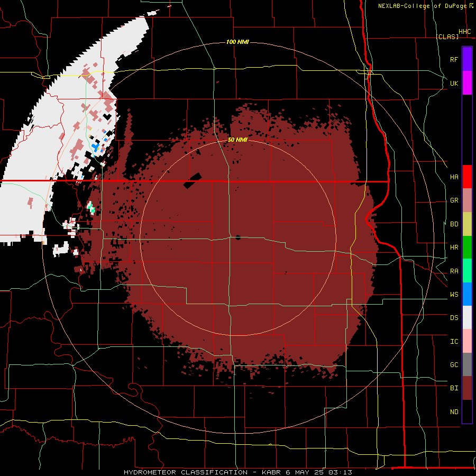
Task: Click the GR salmon legend swatch
Action: 467,200
